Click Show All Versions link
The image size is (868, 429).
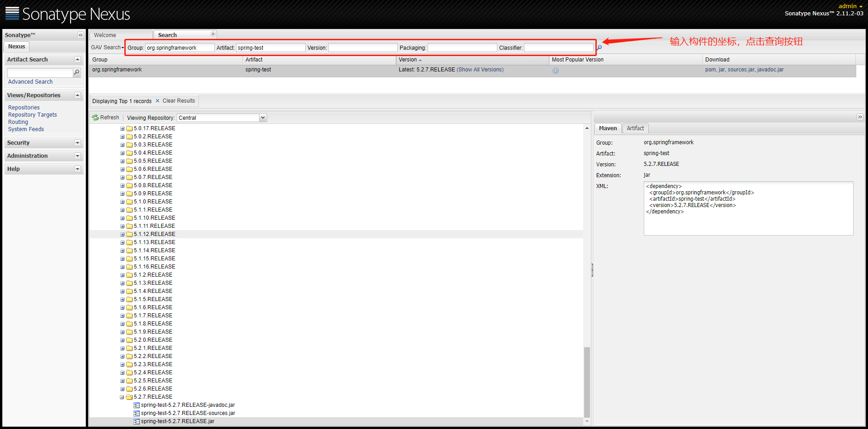click(480, 70)
